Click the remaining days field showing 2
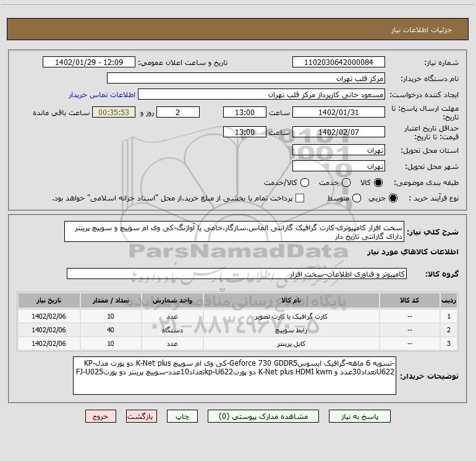 pos(178,112)
